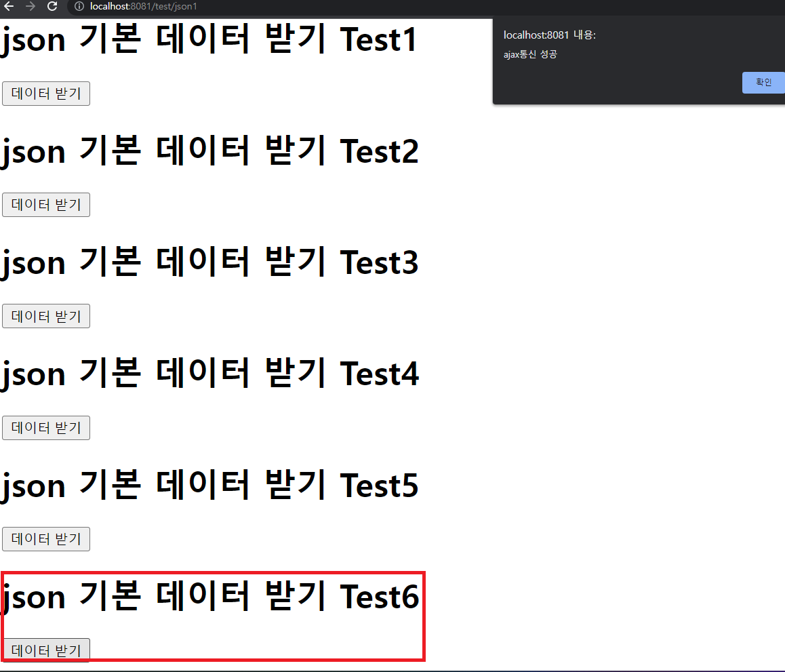785x672 pixels.
Task: Click 데이터 받기 button under Test1
Action: 46,94
